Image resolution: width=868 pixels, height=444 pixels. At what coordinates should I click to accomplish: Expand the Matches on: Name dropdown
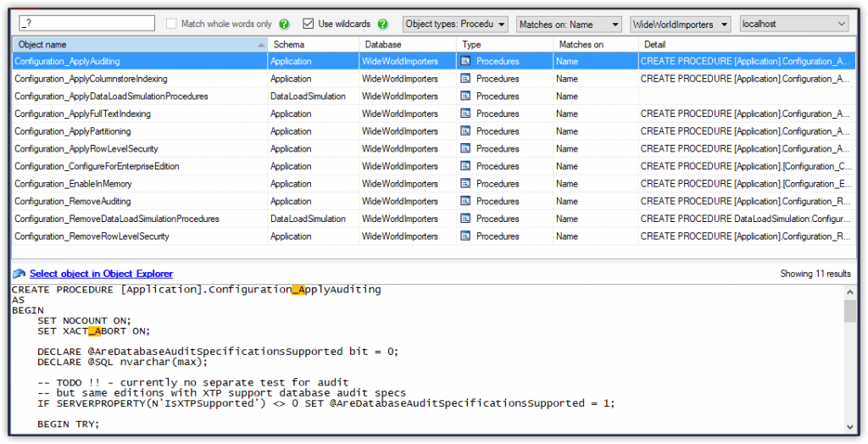(568, 25)
